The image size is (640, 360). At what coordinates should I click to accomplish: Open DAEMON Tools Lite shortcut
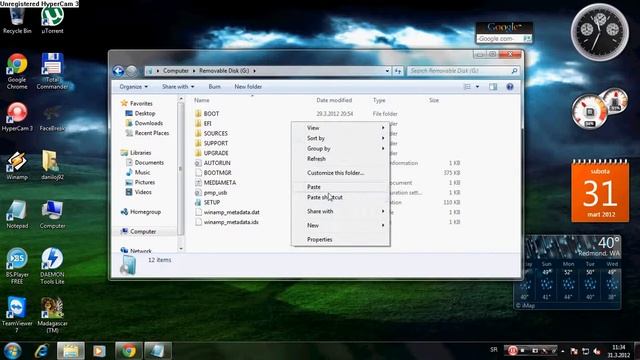click(52, 266)
